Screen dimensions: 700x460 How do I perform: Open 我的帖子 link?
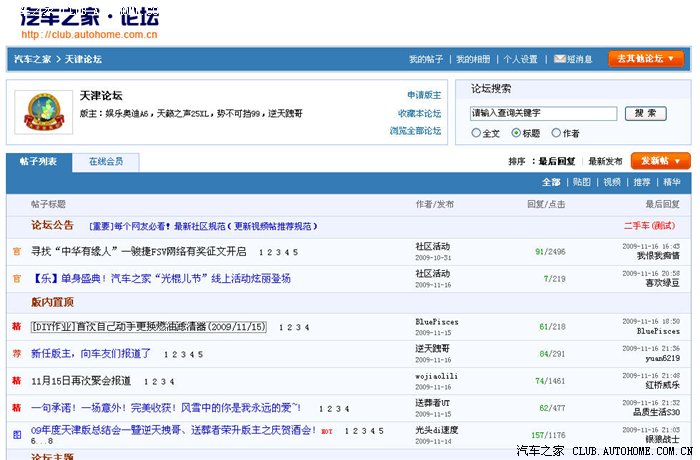click(x=426, y=59)
